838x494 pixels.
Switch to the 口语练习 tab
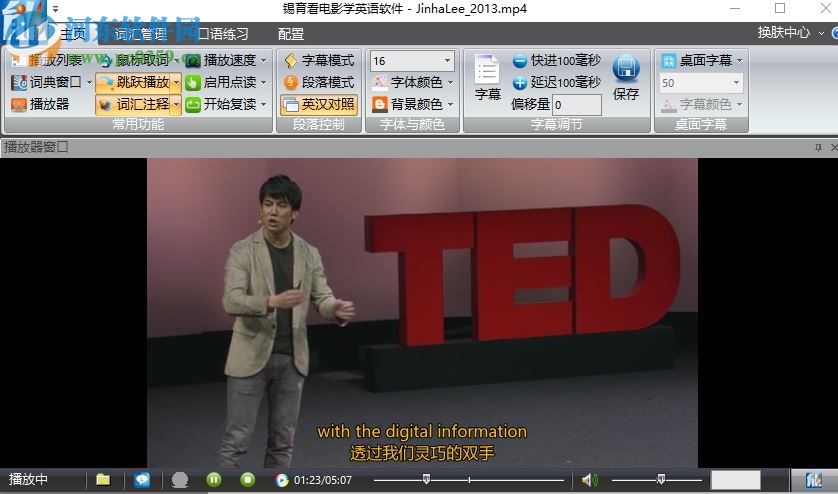pyautogui.click(x=223, y=34)
